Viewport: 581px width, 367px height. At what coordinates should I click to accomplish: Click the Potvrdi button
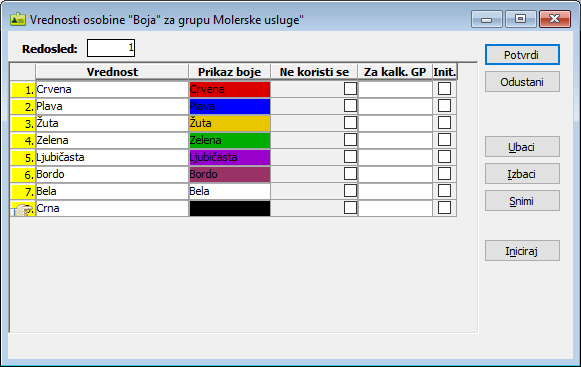pos(522,55)
